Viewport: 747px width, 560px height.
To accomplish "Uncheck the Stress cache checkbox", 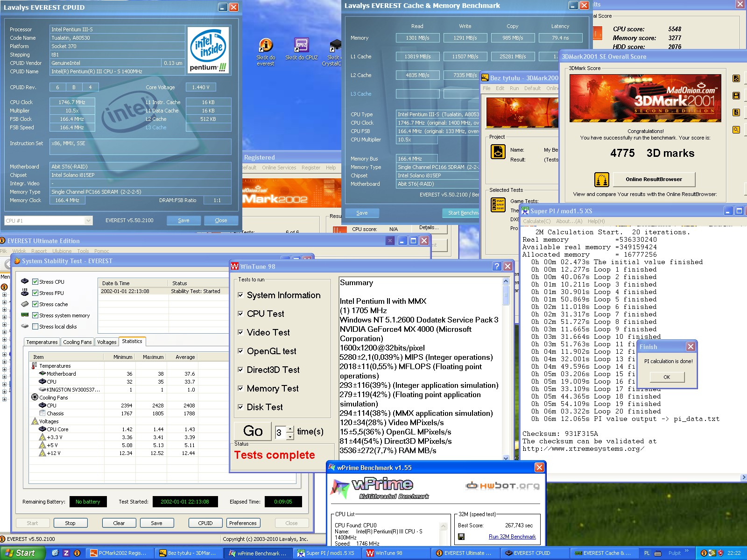I will pyautogui.click(x=35, y=304).
